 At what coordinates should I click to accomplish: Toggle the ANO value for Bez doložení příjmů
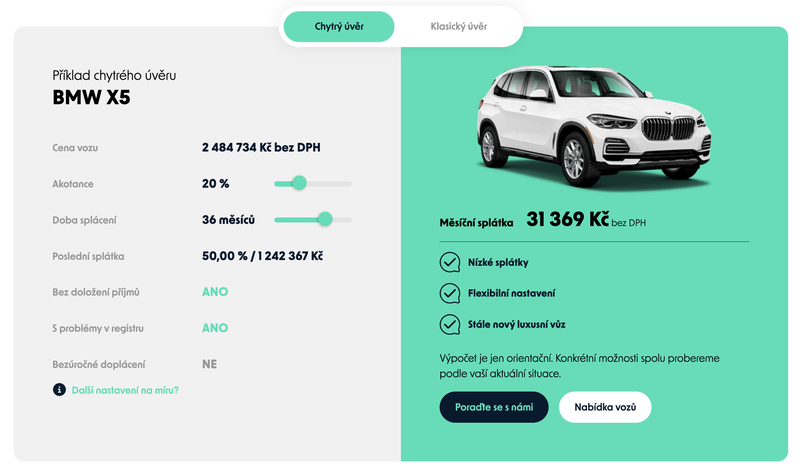215,292
